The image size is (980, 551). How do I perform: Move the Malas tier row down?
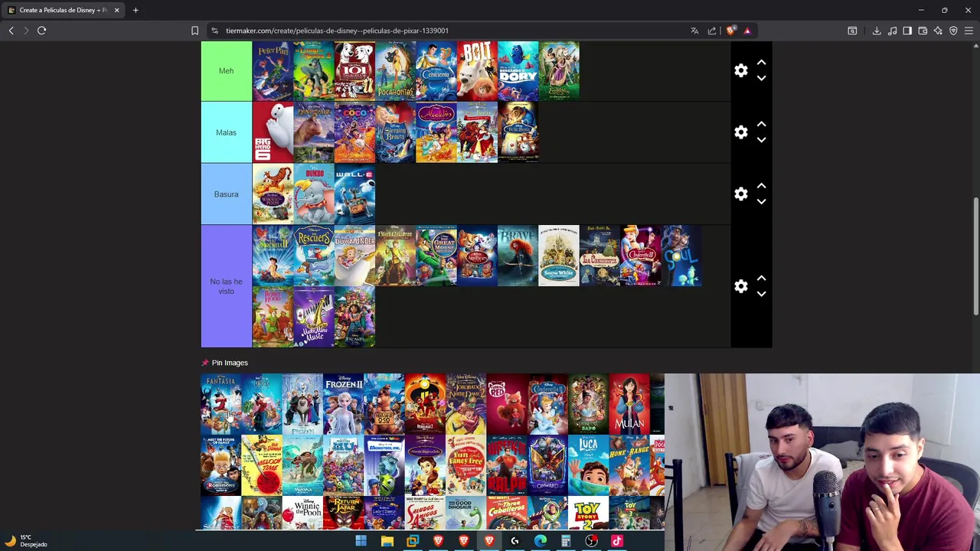pyautogui.click(x=761, y=140)
